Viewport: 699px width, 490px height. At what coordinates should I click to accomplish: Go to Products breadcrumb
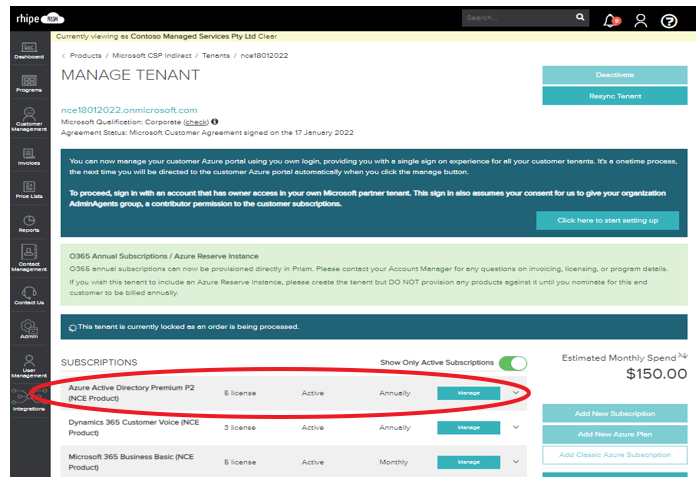tap(86, 56)
